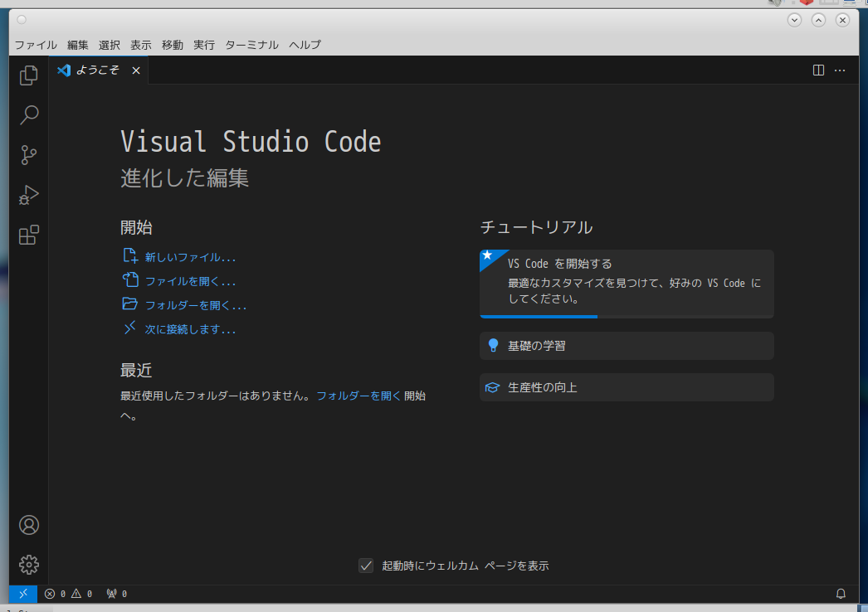Image resolution: width=868 pixels, height=612 pixels.
Task: Click the window menu button in title bar
Action: click(22, 20)
